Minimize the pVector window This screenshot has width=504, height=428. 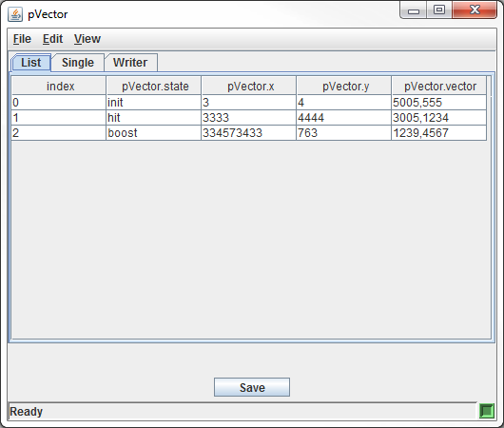(x=414, y=10)
